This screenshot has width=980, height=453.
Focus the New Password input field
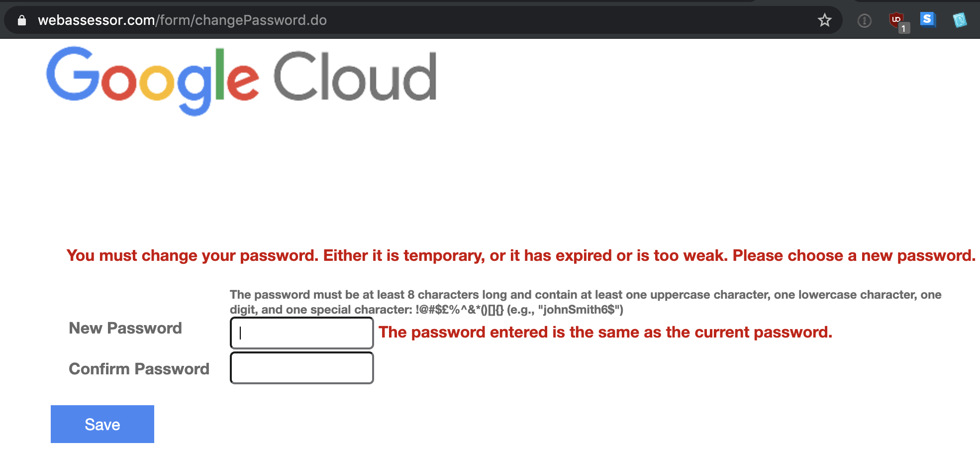(301, 333)
